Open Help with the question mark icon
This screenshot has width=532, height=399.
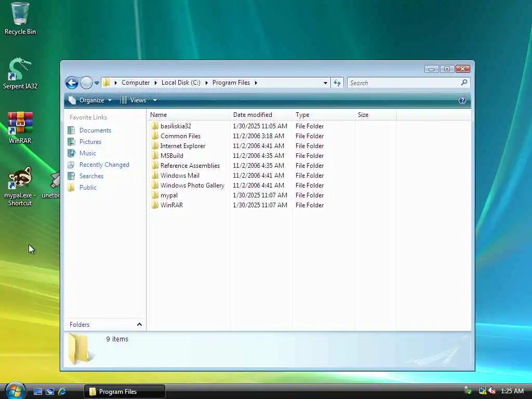tap(462, 100)
